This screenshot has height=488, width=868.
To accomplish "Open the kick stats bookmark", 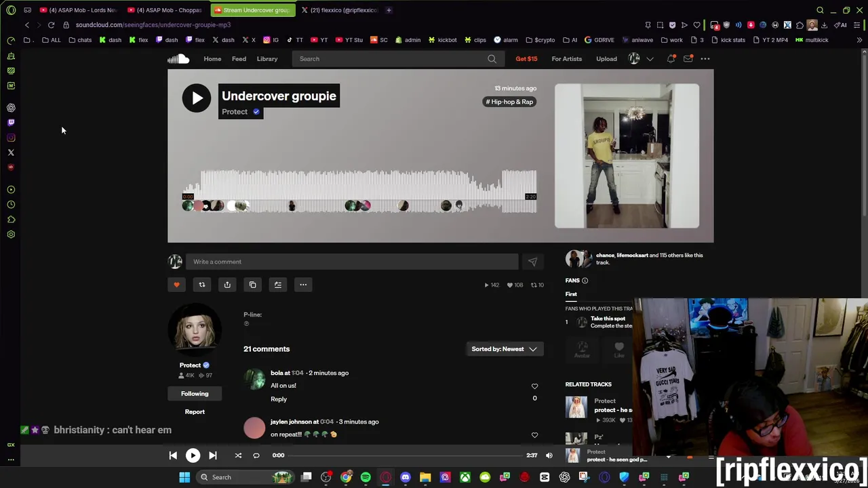I will click(x=728, y=40).
